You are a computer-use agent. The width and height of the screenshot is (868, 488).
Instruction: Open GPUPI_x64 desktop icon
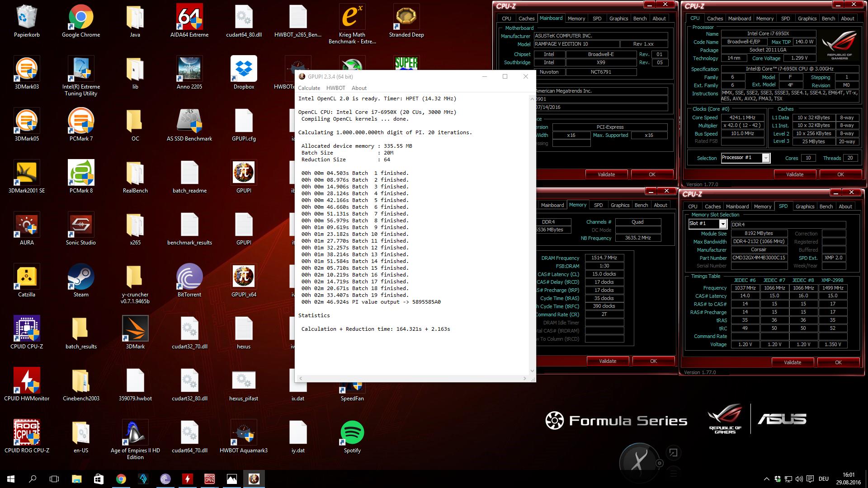pyautogui.click(x=244, y=281)
